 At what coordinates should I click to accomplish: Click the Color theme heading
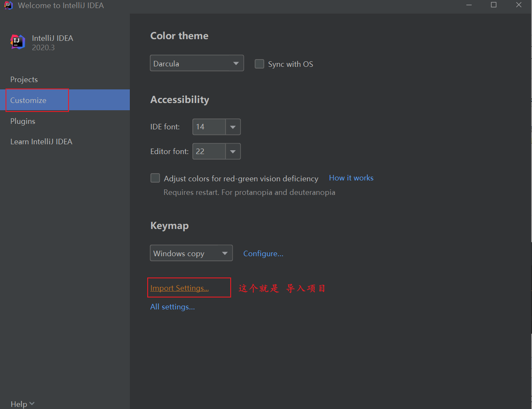point(179,36)
